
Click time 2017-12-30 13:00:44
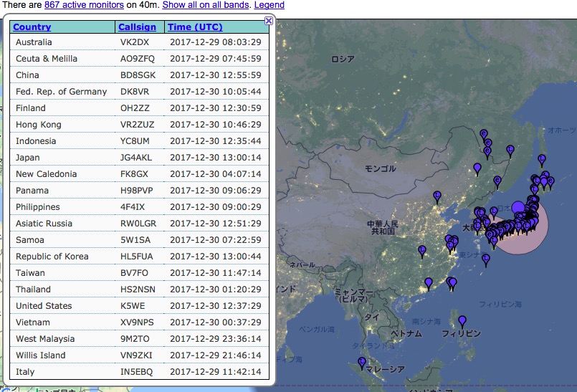[216, 257]
